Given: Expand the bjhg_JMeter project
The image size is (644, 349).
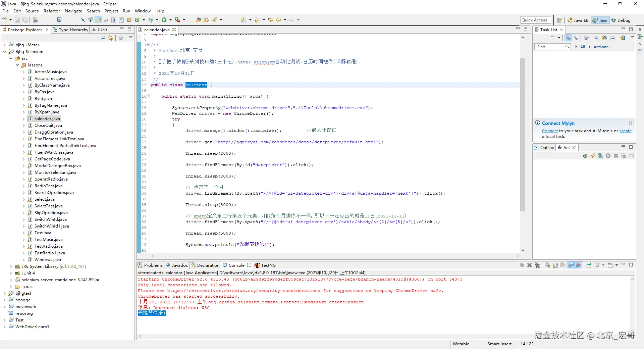Looking at the screenshot, I should (x=5, y=45).
